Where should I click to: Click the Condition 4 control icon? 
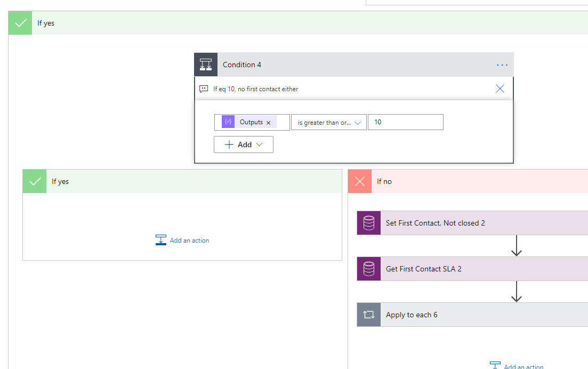pyautogui.click(x=206, y=65)
